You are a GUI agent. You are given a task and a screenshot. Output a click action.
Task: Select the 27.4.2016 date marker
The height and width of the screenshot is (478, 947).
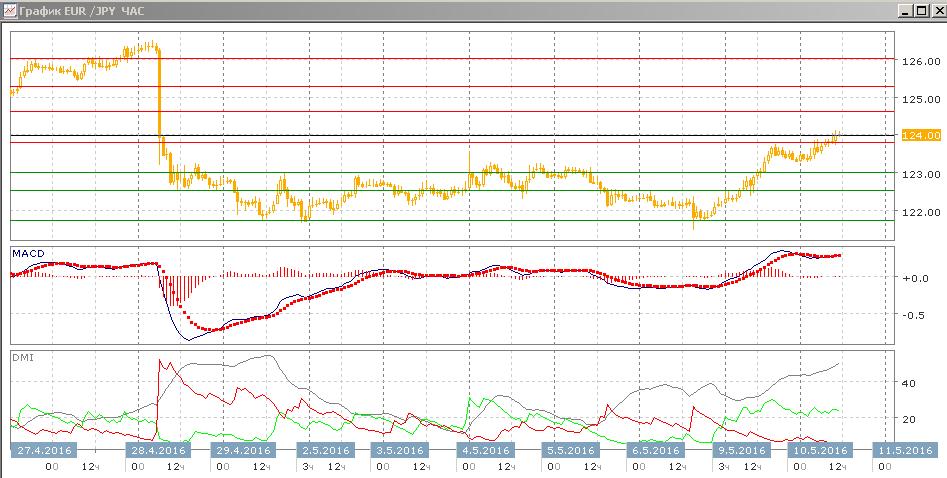click(x=43, y=450)
